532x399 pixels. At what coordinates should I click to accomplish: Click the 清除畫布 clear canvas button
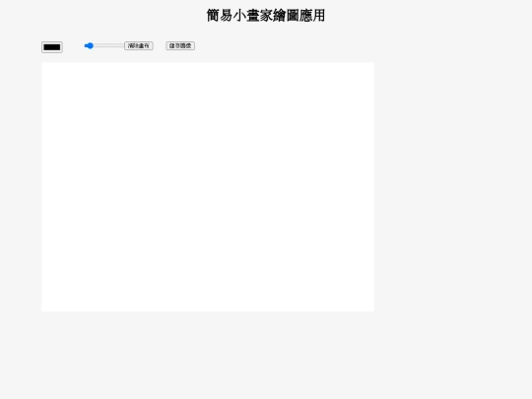139,45
